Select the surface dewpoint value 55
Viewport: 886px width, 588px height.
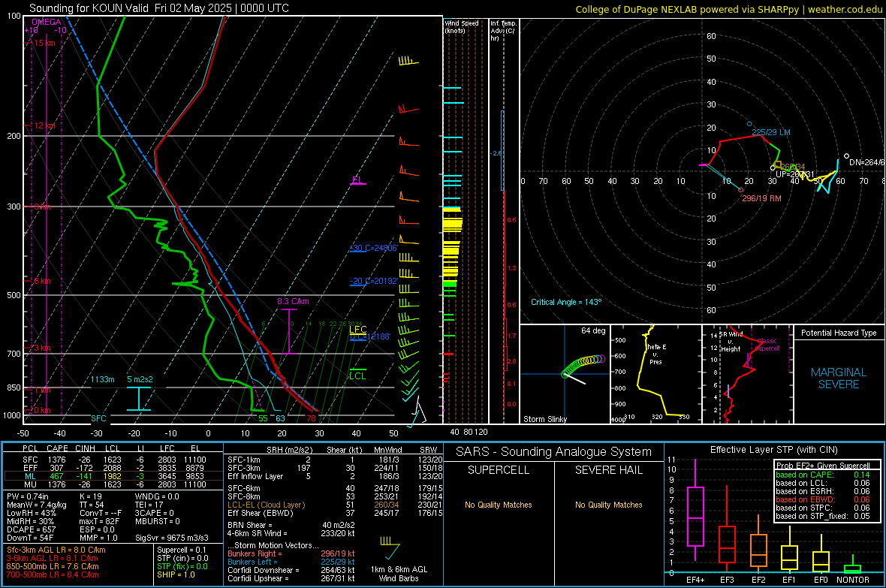[263, 418]
